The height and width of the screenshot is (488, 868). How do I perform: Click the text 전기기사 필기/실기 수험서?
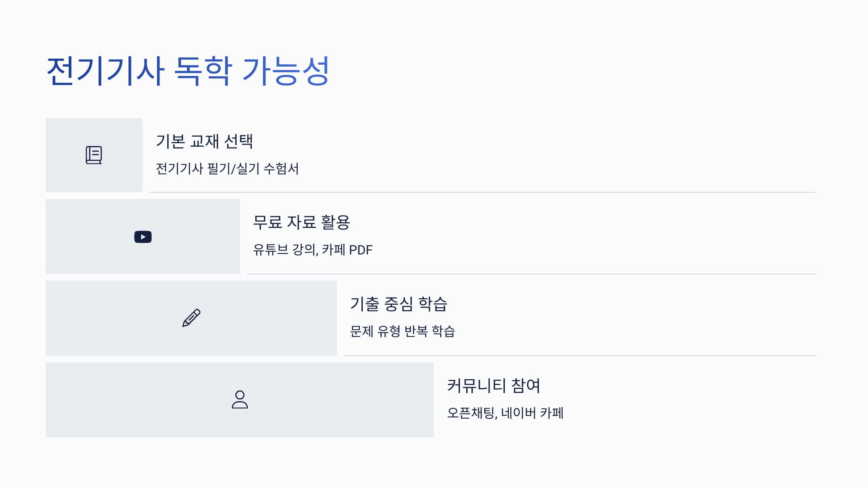point(227,169)
